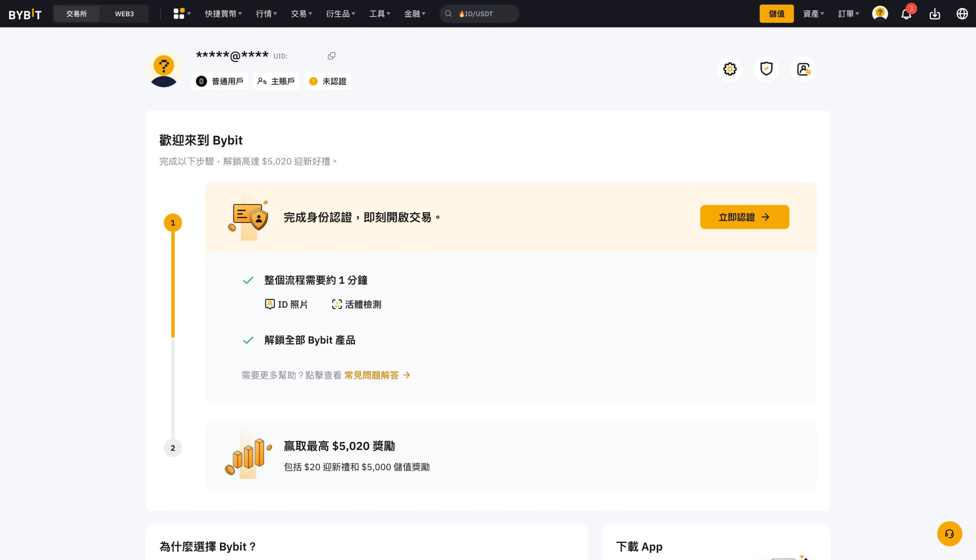The height and width of the screenshot is (560, 976).
Task: Click the 主賬戶 account badge
Action: [x=276, y=81]
